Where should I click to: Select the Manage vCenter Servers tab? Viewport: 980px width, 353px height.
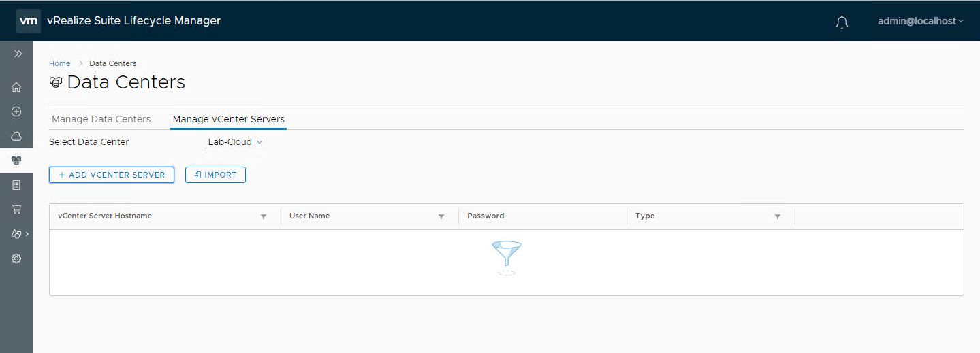228,119
